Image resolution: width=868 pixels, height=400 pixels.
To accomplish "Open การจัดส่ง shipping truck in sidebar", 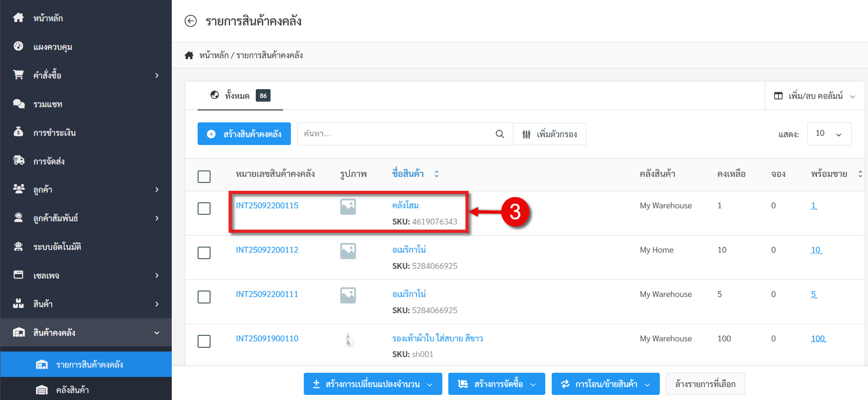I will [x=19, y=161].
